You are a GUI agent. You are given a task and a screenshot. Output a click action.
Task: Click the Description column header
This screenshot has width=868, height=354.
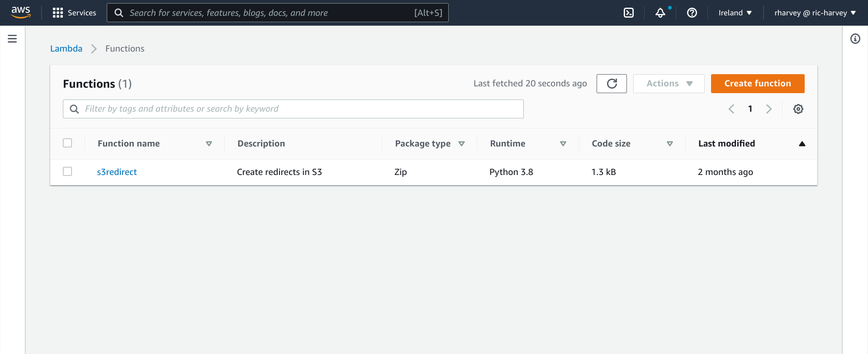[x=261, y=143]
